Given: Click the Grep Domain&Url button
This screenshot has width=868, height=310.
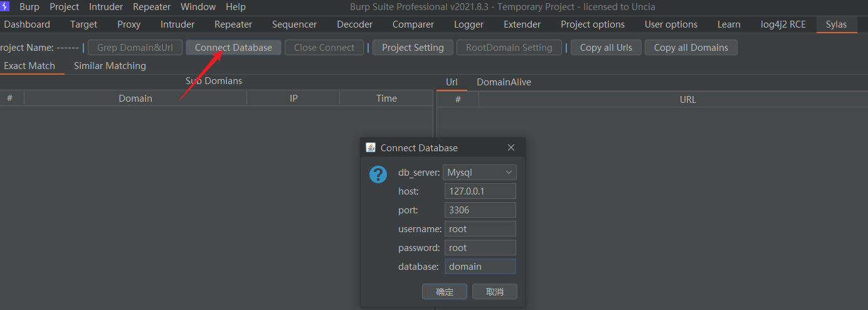Looking at the screenshot, I should pyautogui.click(x=135, y=47).
